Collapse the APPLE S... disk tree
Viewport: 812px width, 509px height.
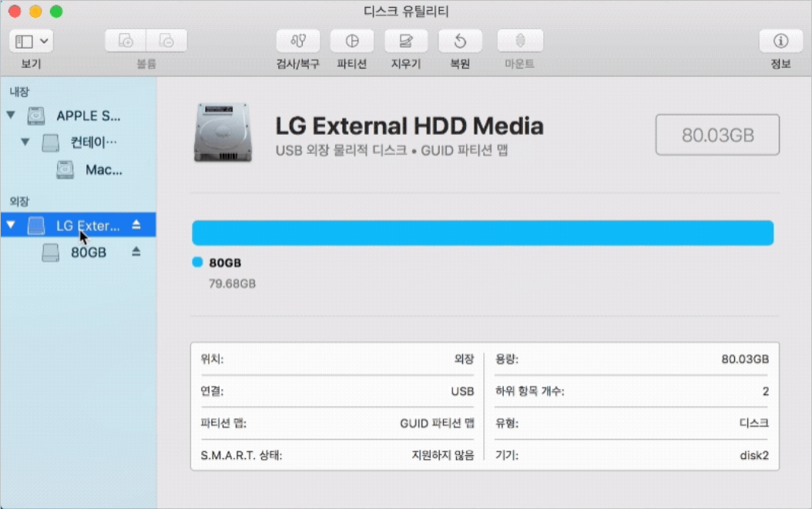(11, 115)
